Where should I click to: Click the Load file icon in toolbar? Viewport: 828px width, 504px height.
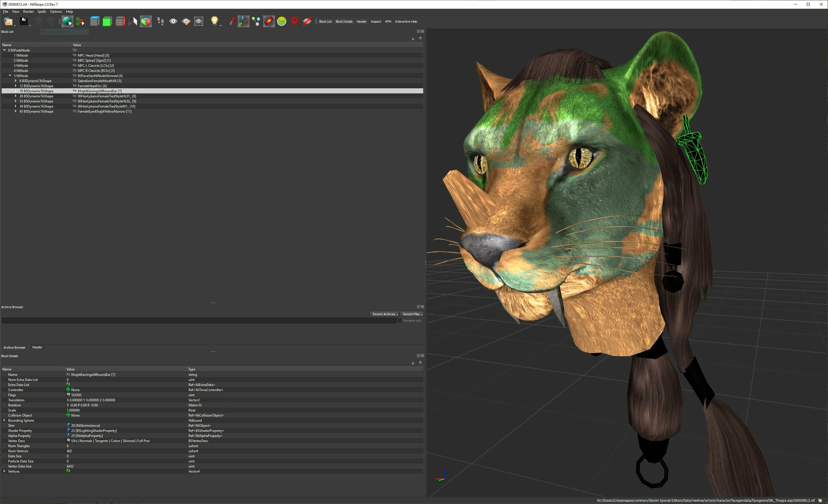click(x=8, y=21)
